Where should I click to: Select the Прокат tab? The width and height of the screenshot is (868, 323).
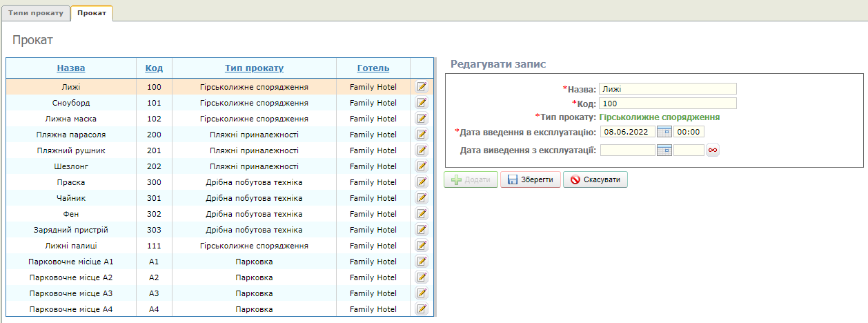[x=92, y=13]
